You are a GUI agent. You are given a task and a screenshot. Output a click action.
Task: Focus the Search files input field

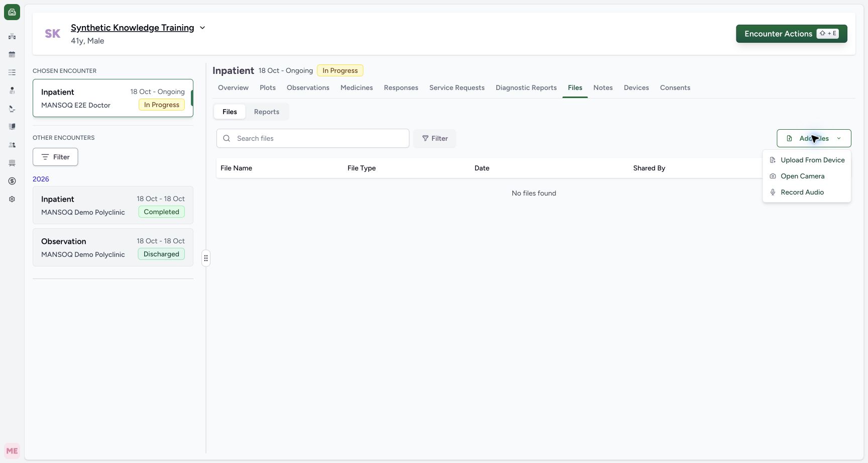(313, 138)
